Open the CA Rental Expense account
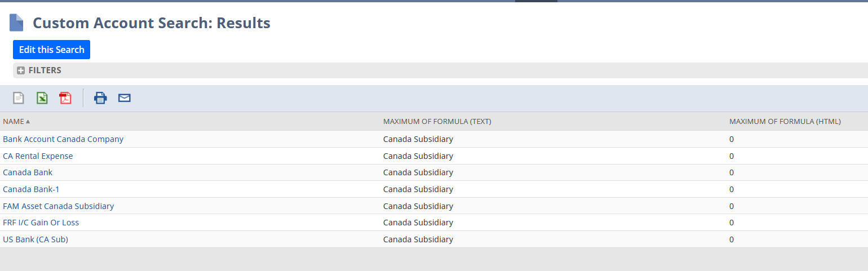Screen dimensions: 868x271 point(38,156)
